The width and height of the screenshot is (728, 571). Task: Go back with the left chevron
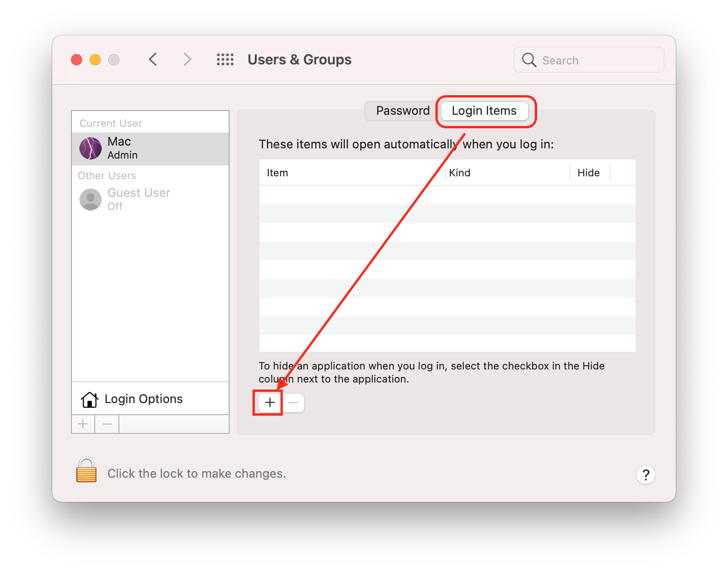(x=153, y=60)
